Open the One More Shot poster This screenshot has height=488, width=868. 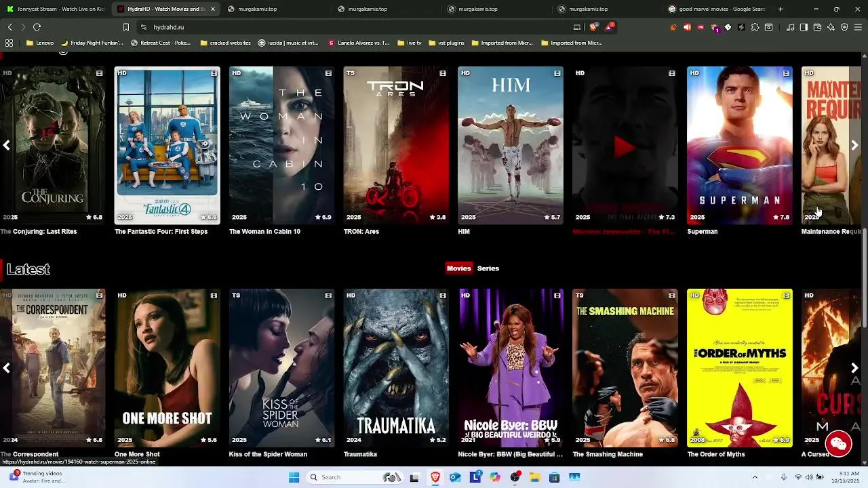[167, 367]
